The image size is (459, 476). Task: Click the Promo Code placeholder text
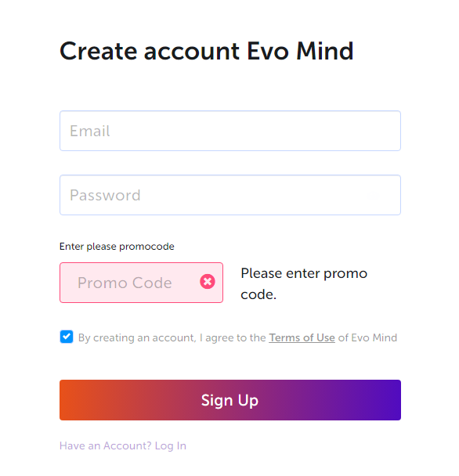[125, 283]
